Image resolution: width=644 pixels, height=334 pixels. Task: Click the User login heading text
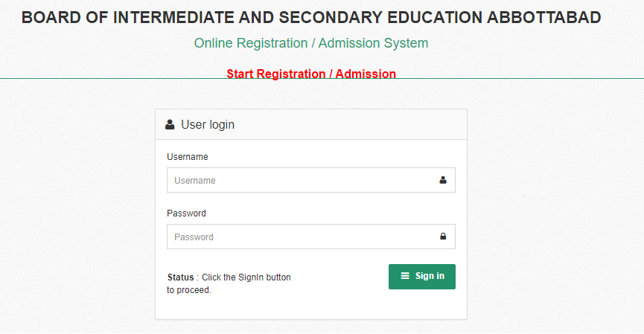pyautogui.click(x=208, y=125)
